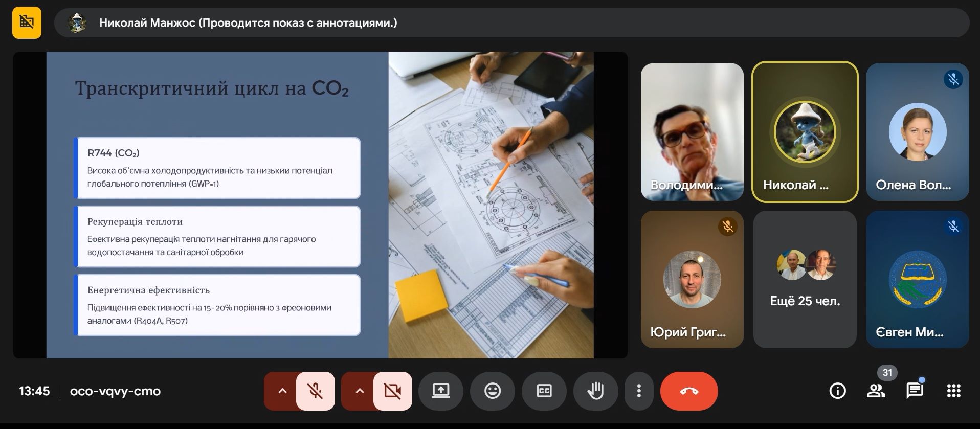Image resolution: width=980 pixels, height=429 pixels.
Task: Select Олена's participant tile
Action: coord(917,131)
